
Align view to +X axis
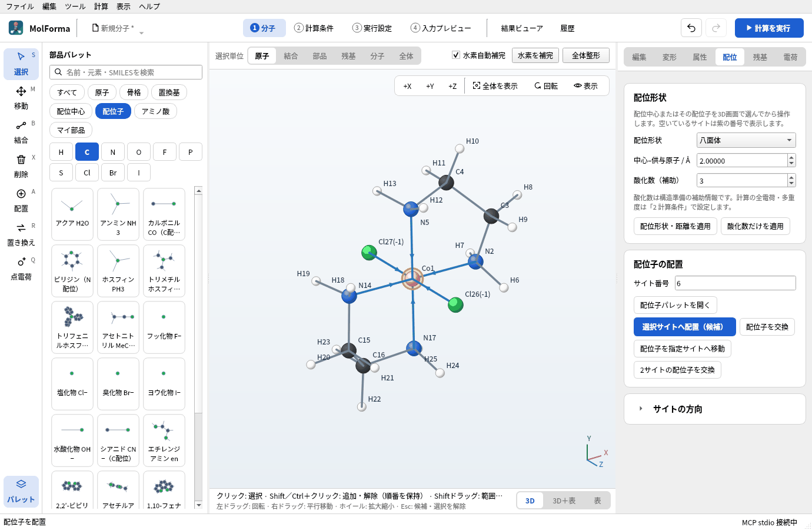(x=407, y=86)
